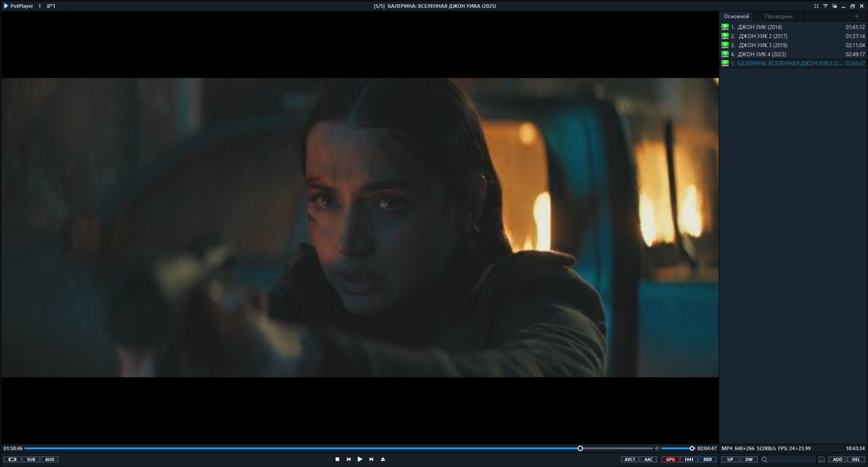The height and width of the screenshot is (467, 868).
Task: Click the exclamation mark icon in title bar
Action: point(40,5)
